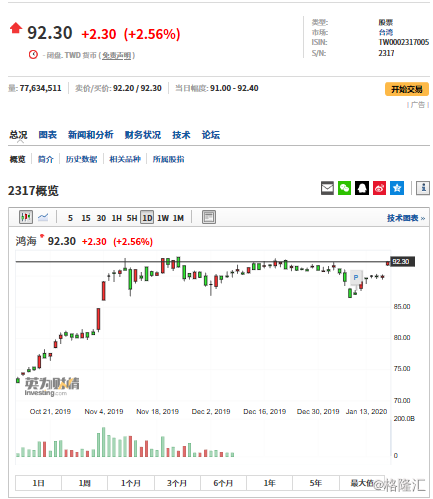The image size is (433, 499).
Task: Click the P marker on the chart
Action: click(x=356, y=277)
